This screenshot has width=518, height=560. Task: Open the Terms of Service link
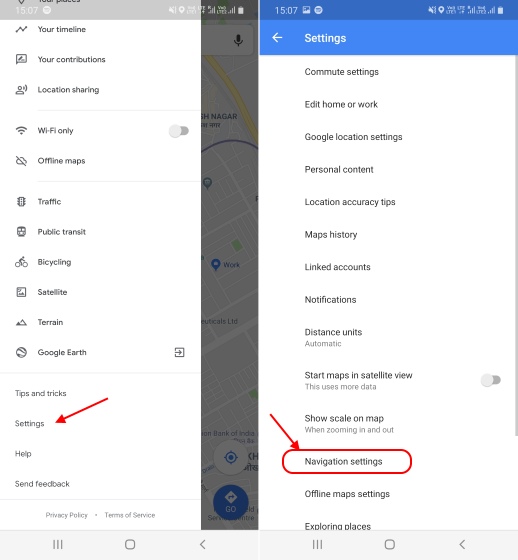130,515
